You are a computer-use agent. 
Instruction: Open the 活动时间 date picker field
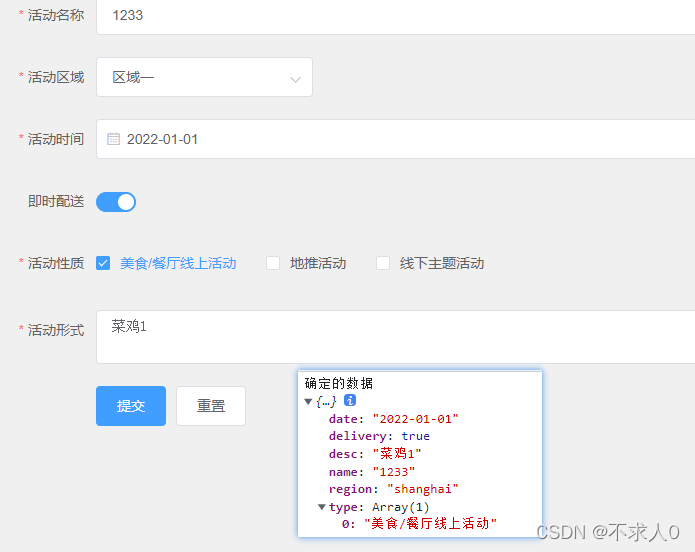[395, 139]
